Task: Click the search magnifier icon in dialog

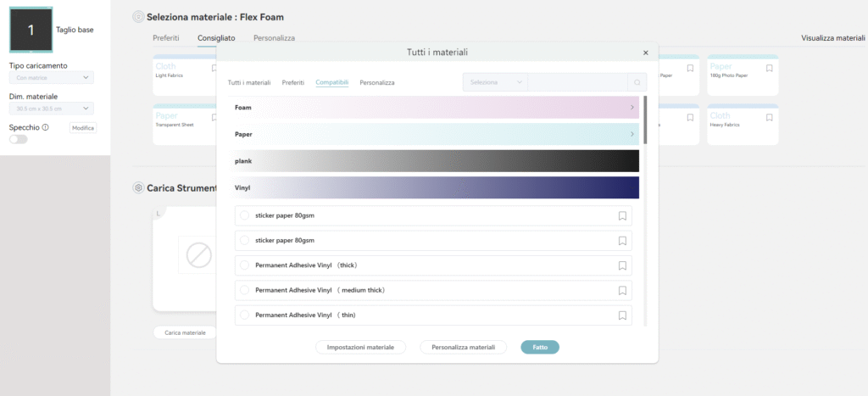Action: coord(637,82)
